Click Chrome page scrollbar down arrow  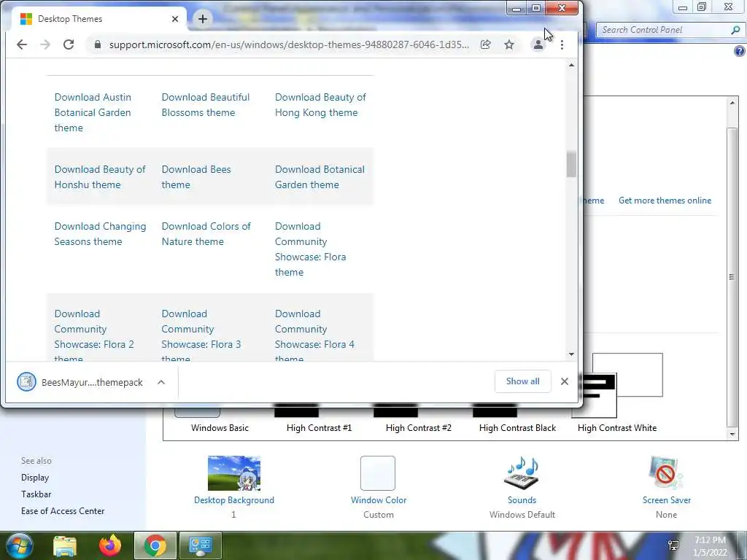click(571, 354)
